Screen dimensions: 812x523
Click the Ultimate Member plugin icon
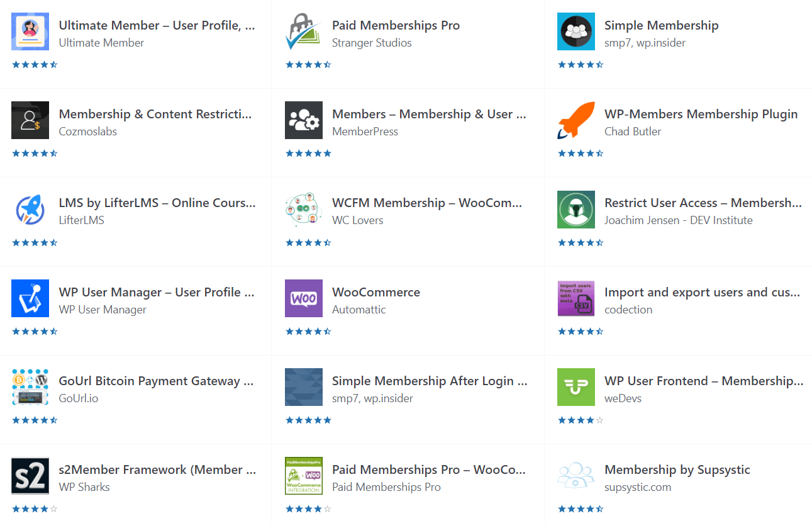point(30,31)
